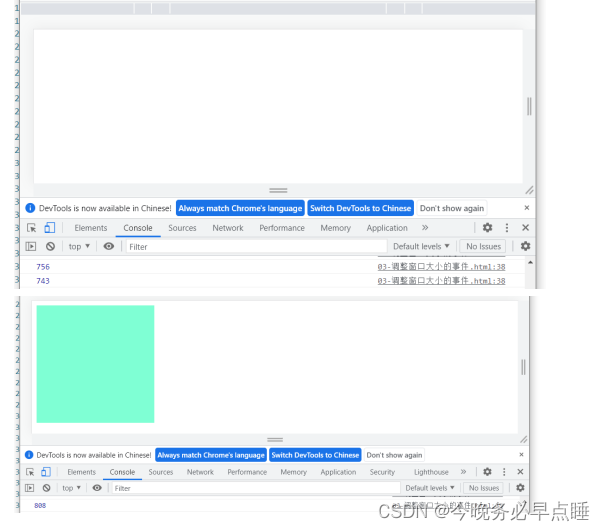
Task: Click Switch DevTools to Chinese in lower banner
Action: coord(315,455)
